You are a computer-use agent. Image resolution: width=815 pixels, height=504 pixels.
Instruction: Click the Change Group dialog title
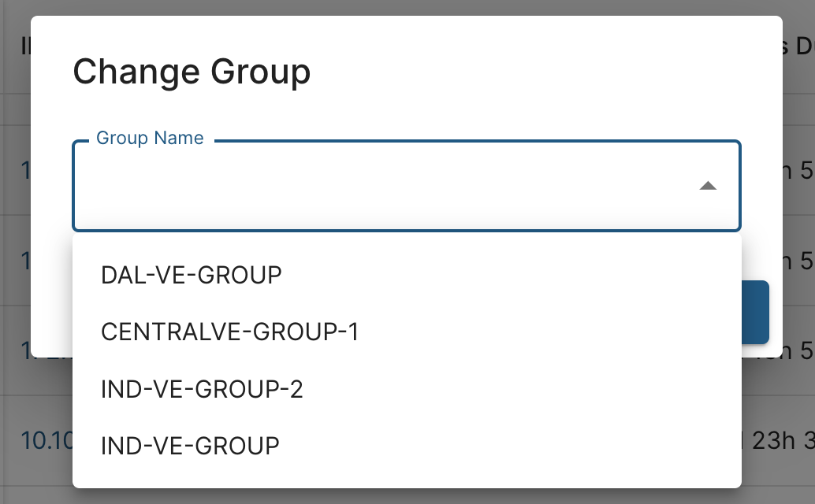click(192, 72)
